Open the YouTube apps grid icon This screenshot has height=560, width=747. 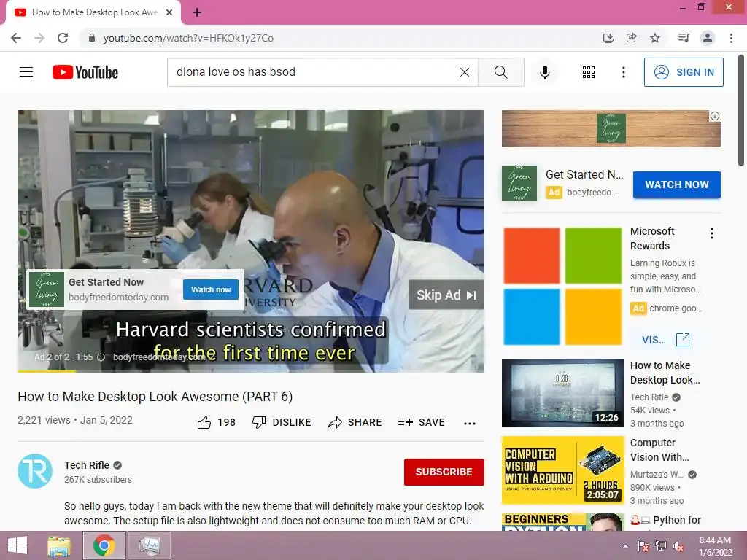pyautogui.click(x=589, y=72)
